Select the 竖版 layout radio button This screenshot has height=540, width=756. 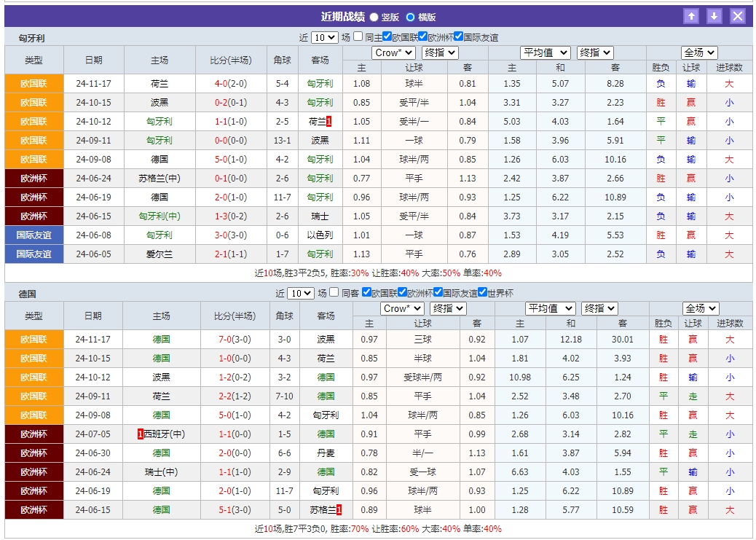[373, 16]
